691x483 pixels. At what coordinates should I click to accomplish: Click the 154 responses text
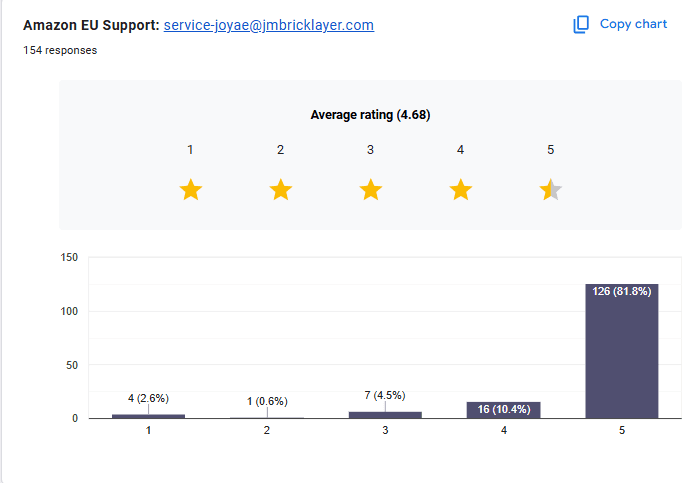coord(60,50)
